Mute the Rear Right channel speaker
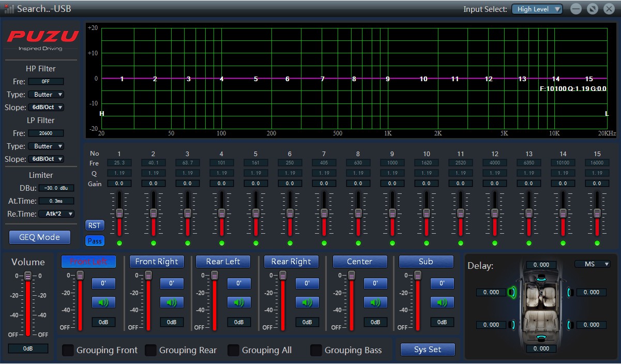 tap(307, 302)
